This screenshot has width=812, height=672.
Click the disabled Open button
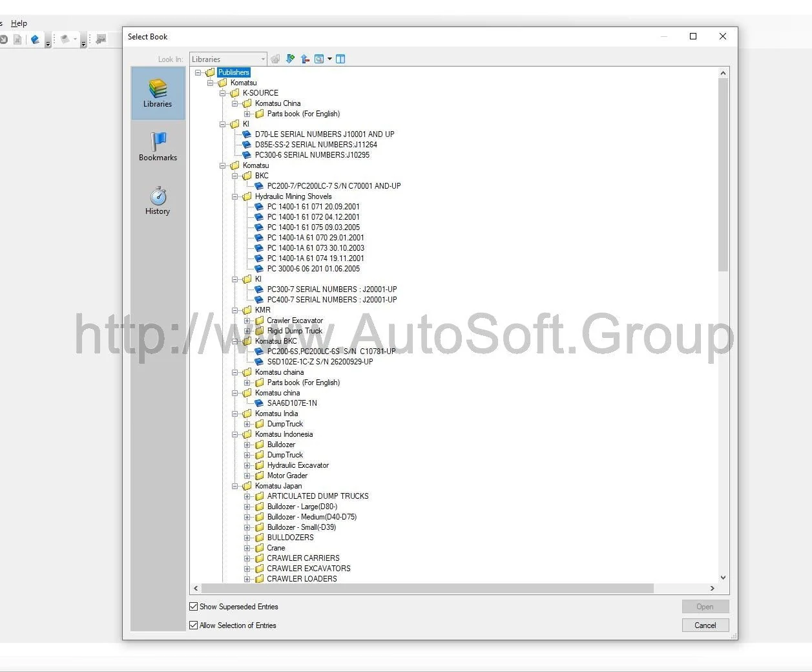(x=705, y=607)
